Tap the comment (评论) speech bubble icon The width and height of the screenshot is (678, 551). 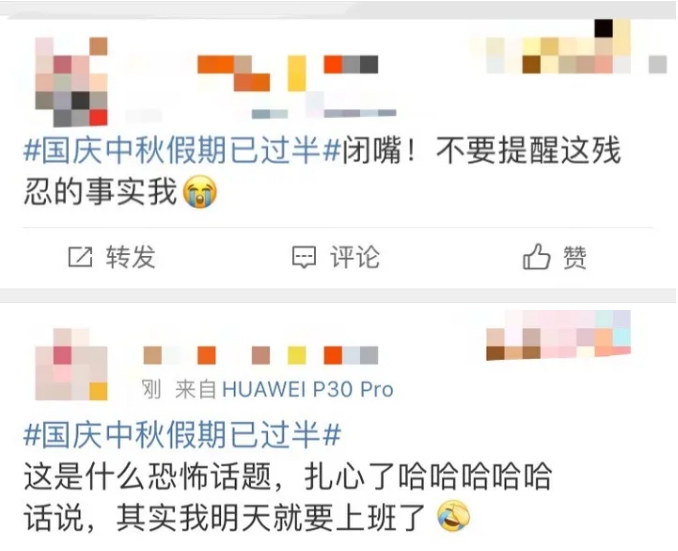coord(304,257)
